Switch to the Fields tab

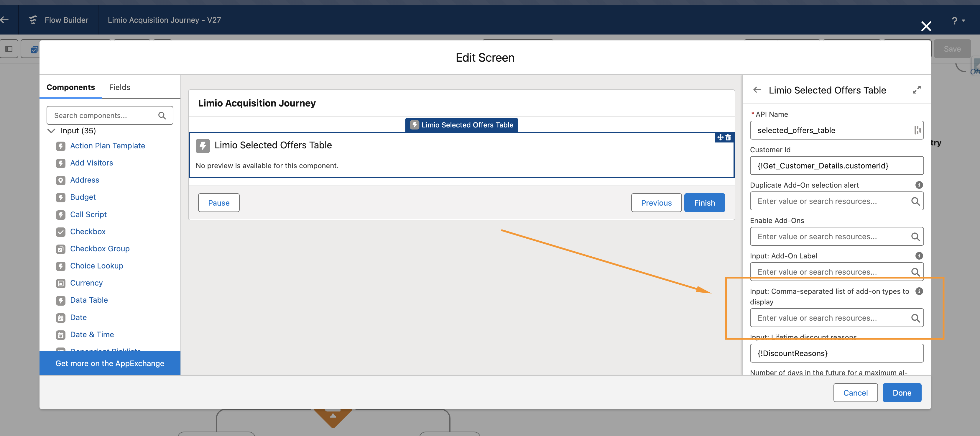click(x=119, y=87)
